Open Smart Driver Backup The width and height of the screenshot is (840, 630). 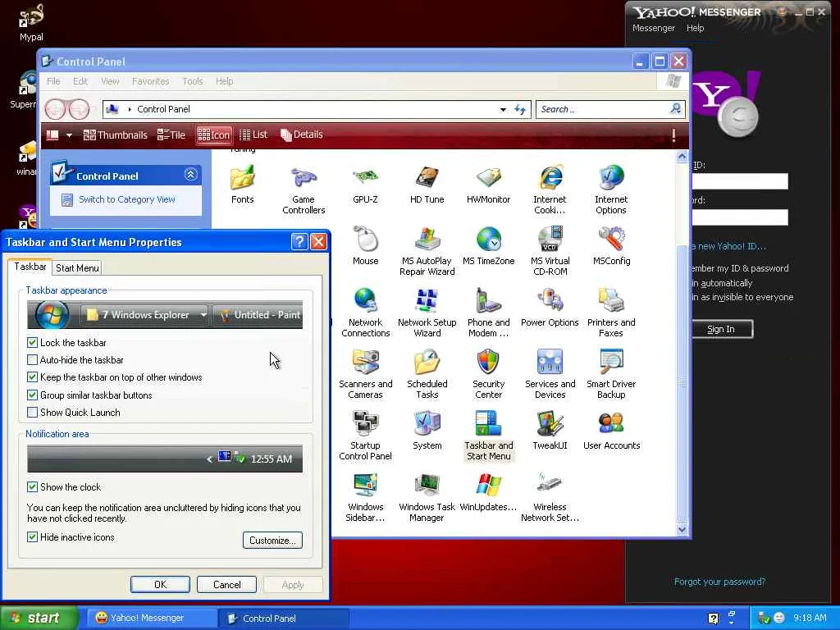[611, 375]
